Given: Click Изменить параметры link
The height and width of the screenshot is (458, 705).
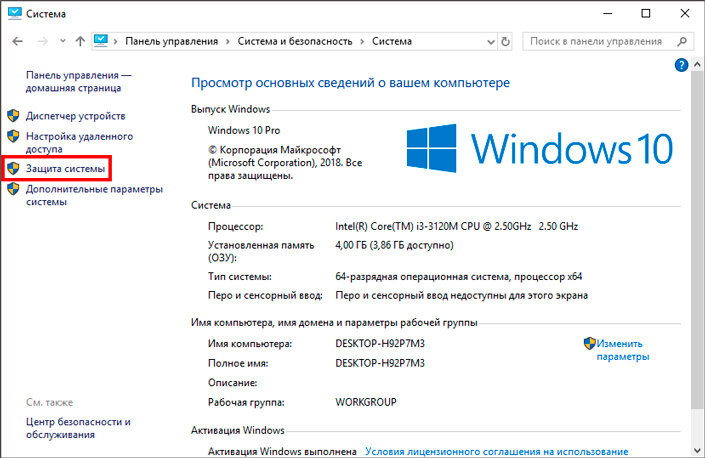Looking at the screenshot, I should pyautogui.click(x=623, y=350).
